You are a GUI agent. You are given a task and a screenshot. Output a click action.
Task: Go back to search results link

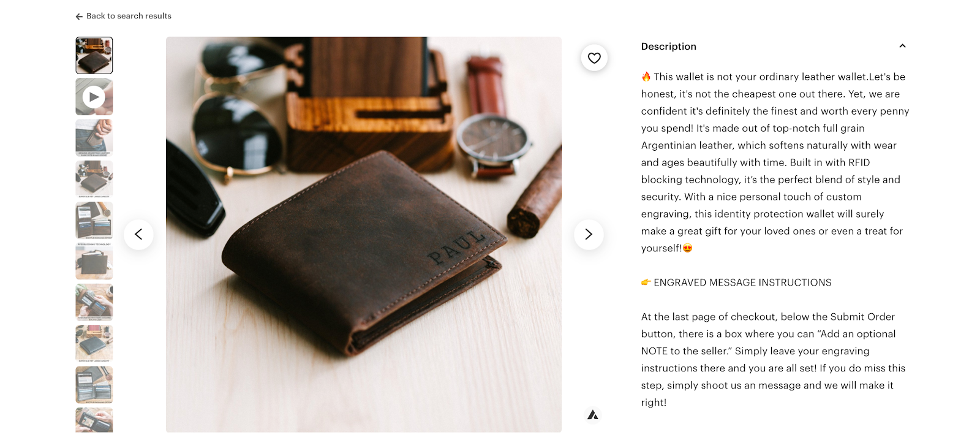click(x=129, y=16)
